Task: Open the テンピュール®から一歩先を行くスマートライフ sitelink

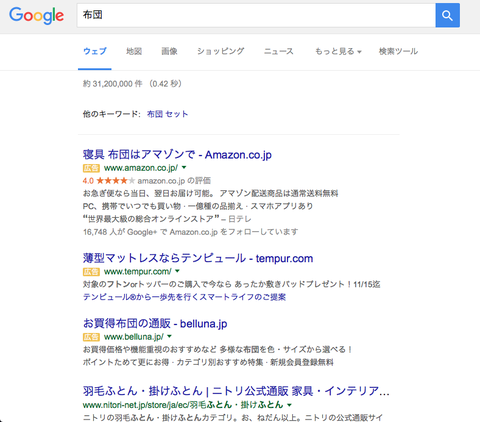Action: [x=184, y=297]
